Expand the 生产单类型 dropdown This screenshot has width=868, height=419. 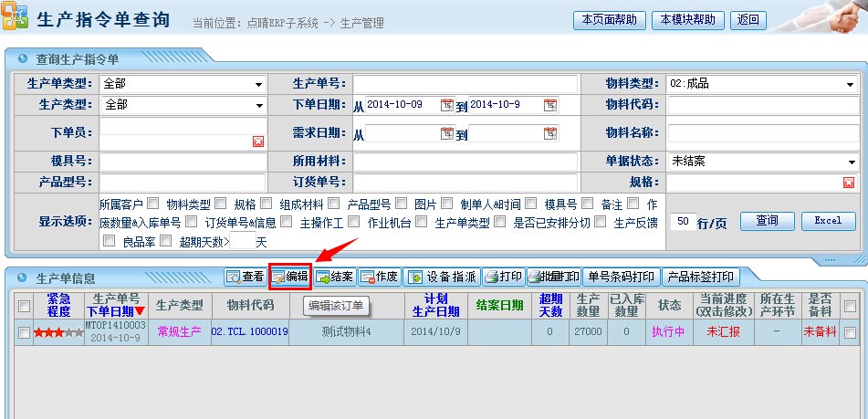pos(258,84)
